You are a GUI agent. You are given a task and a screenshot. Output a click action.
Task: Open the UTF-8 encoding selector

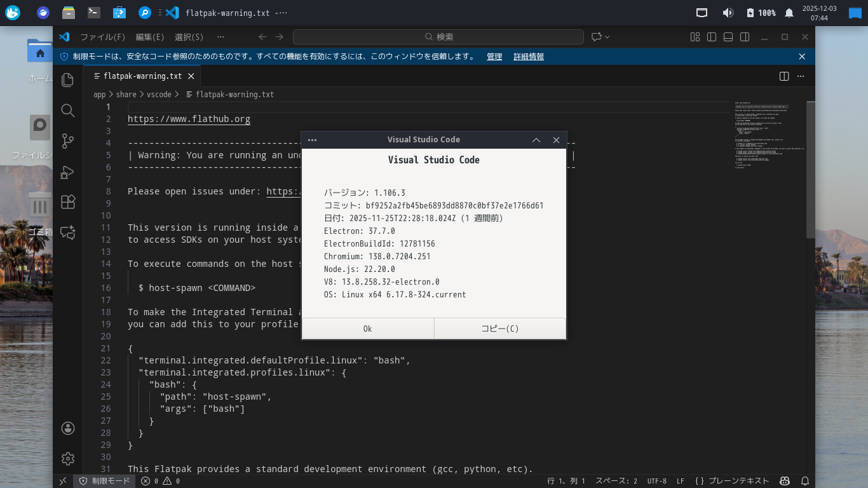[x=656, y=481]
